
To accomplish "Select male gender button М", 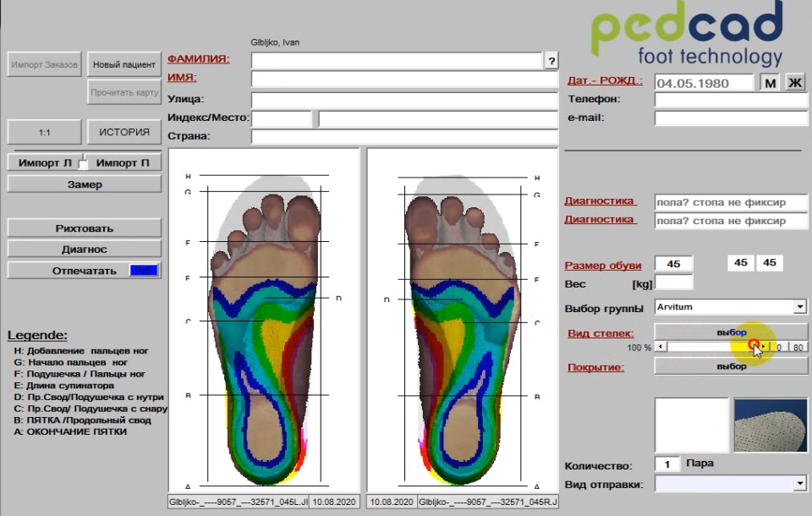I will pos(770,82).
